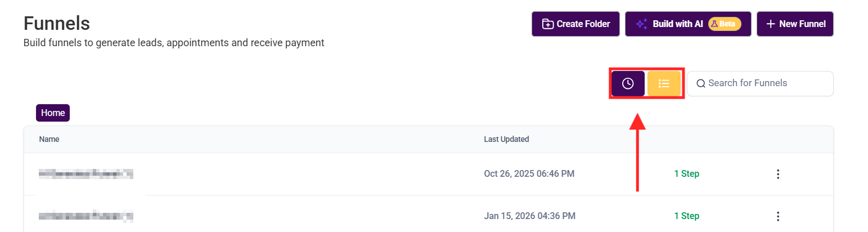Screen dimensions: 868x232
Task: Click the flask icon in the Beta badge
Action: 714,24
